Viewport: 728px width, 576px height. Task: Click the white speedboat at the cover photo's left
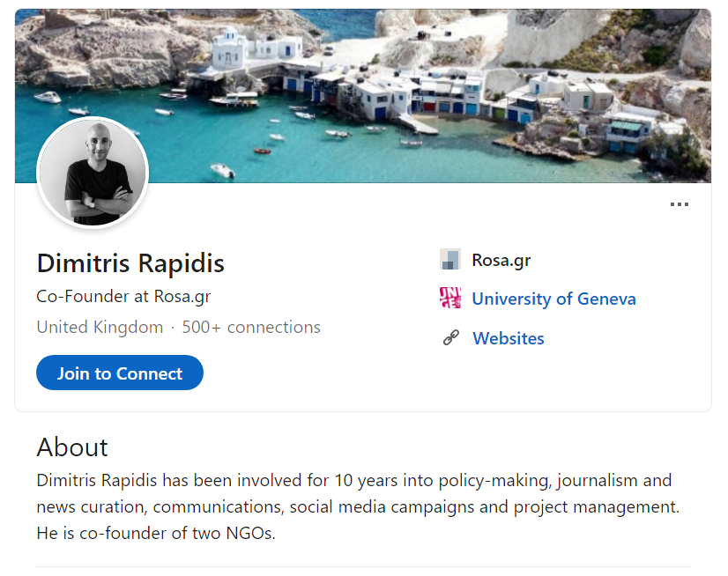click(x=48, y=98)
